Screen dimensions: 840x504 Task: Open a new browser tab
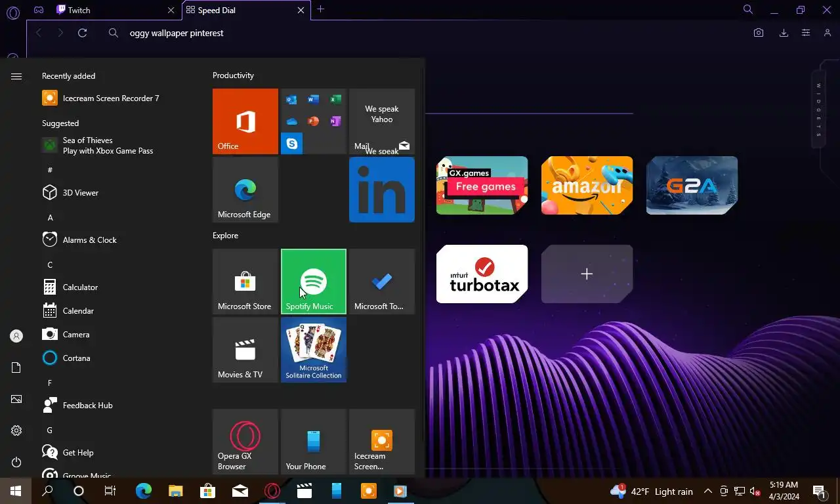(320, 9)
